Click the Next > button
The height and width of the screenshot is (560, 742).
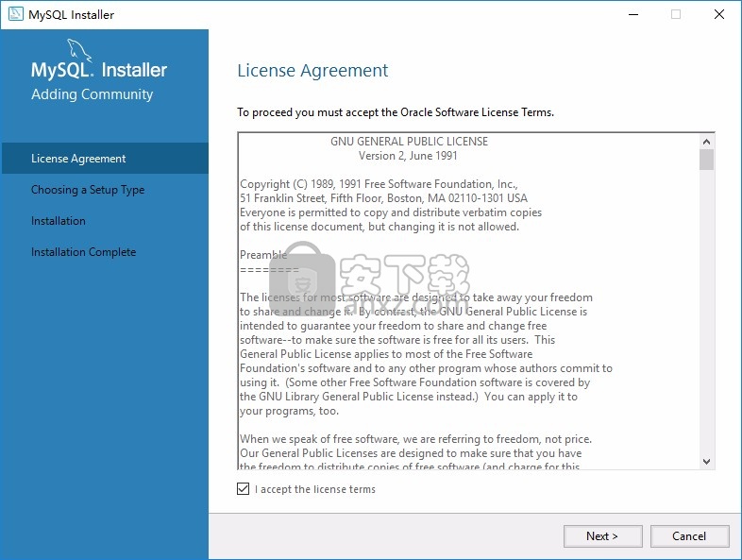click(x=602, y=535)
